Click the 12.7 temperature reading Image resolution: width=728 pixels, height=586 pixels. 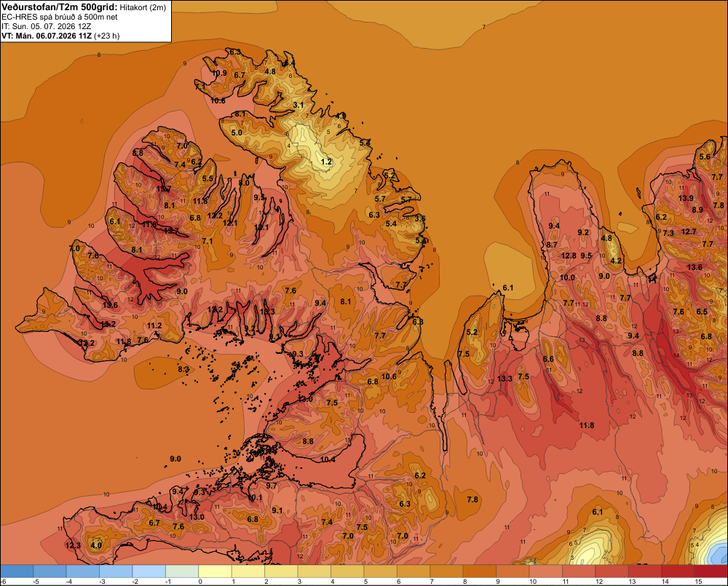coord(689,231)
